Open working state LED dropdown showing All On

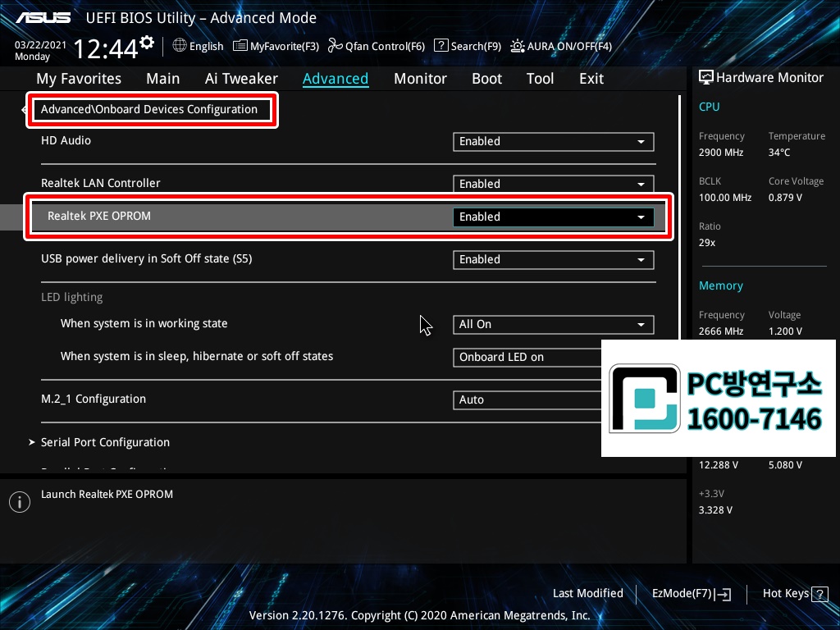554,325
